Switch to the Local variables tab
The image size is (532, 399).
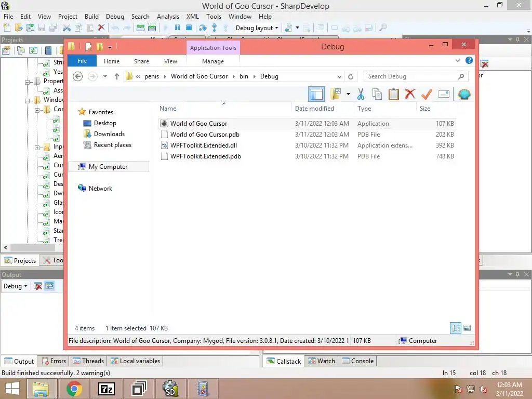[x=136, y=361]
